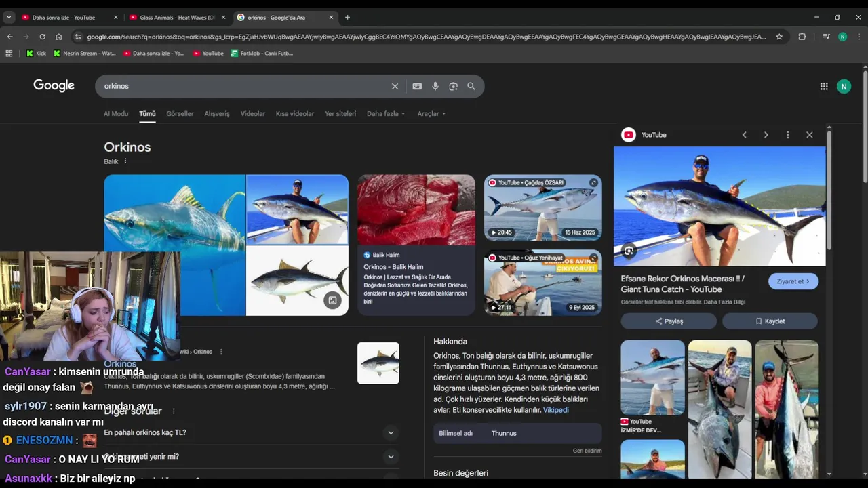Open the FotMob Canlı Futbol bookmark

[x=262, y=53]
